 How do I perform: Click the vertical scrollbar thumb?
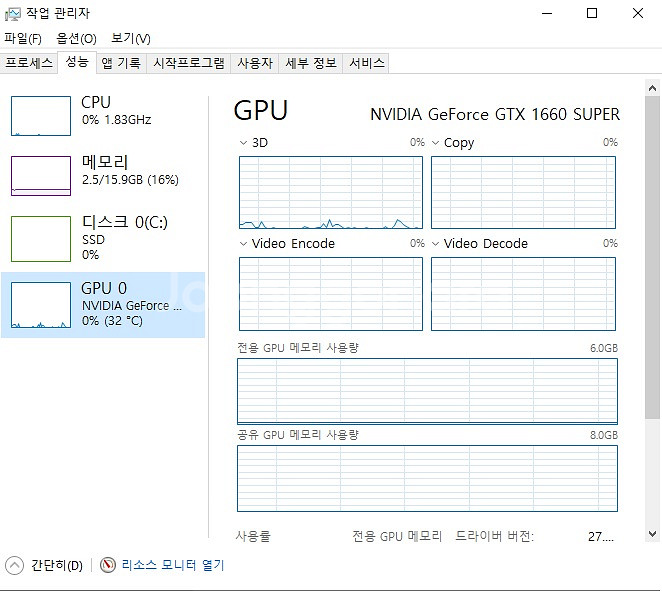click(x=652, y=258)
